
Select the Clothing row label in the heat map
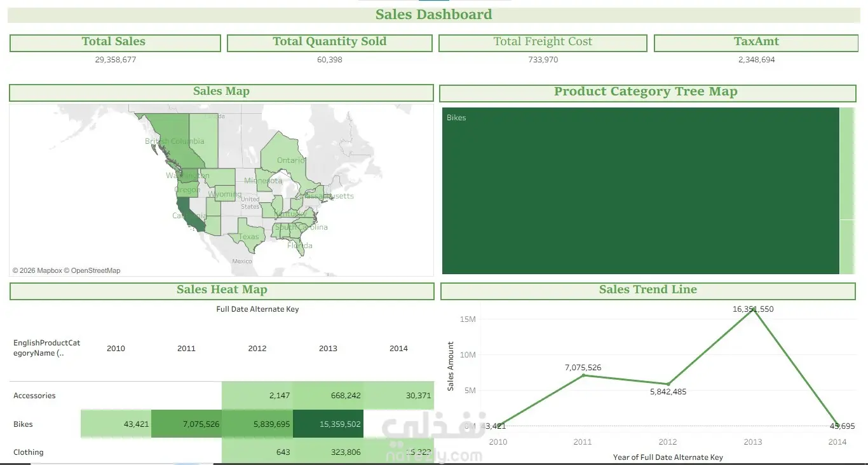pyautogui.click(x=29, y=452)
